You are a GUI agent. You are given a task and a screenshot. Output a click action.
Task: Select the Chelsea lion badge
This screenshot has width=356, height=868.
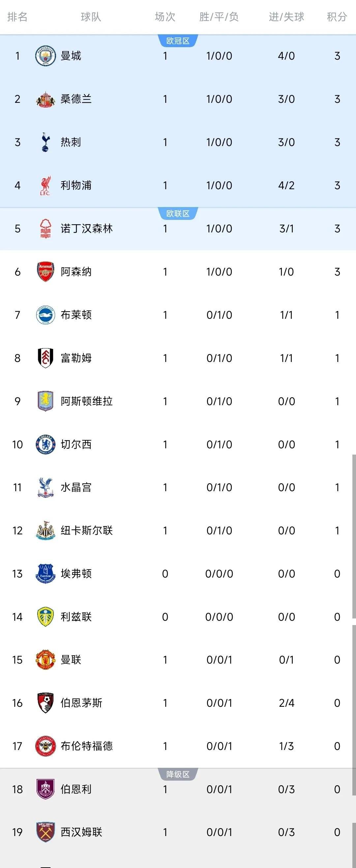click(x=45, y=444)
